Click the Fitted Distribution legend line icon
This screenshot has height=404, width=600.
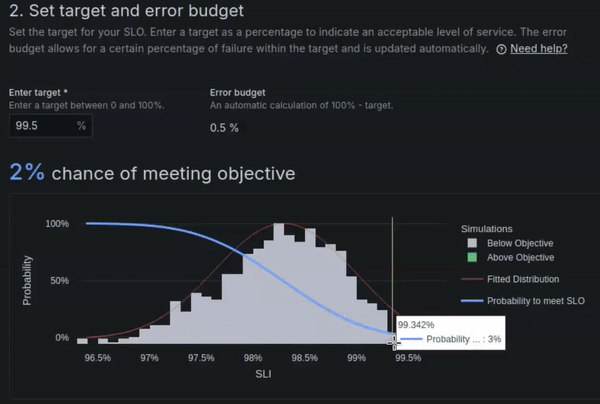click(x=472, y=279)
